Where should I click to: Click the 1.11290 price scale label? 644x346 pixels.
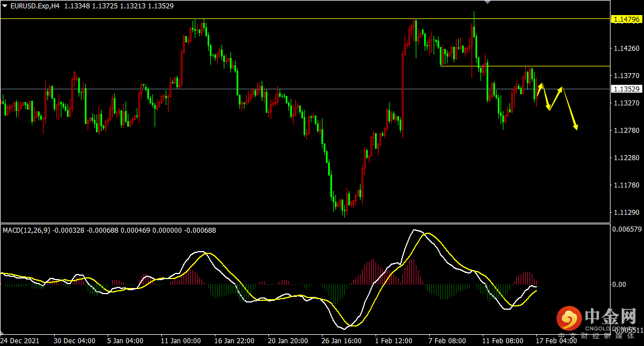pos(626,213)
